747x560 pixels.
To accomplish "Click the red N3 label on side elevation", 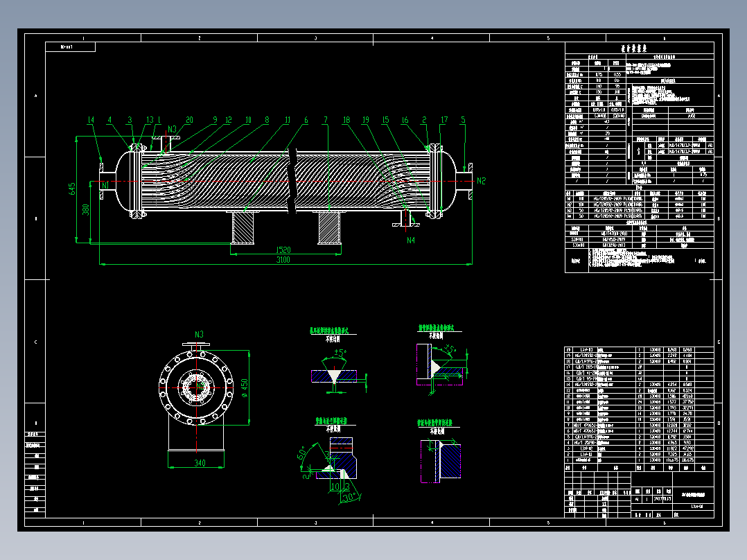I will (x=172, y=129).
